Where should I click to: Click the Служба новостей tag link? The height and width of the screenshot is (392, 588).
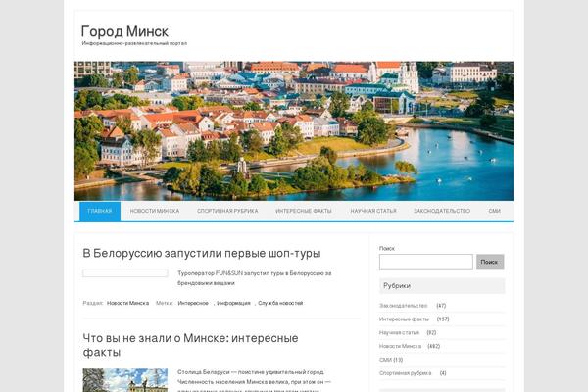pos(280,303)
